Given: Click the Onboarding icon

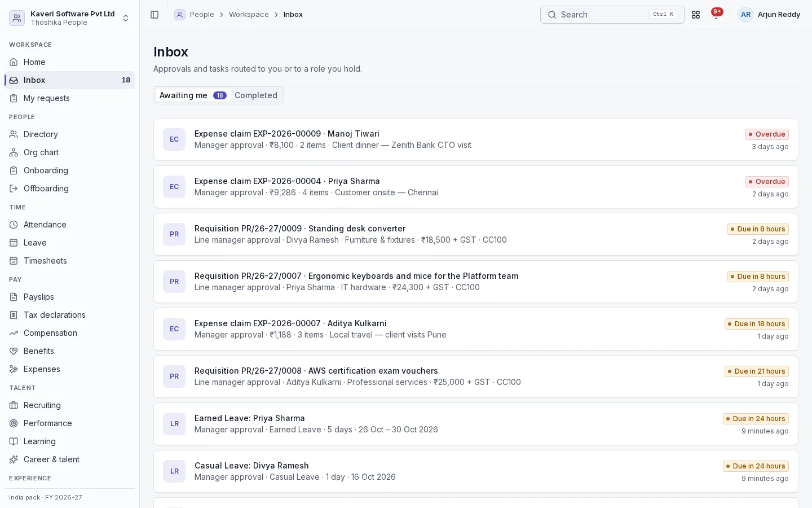Looking at the screenshot, I should pyautogui.click(x=14, y=170).
